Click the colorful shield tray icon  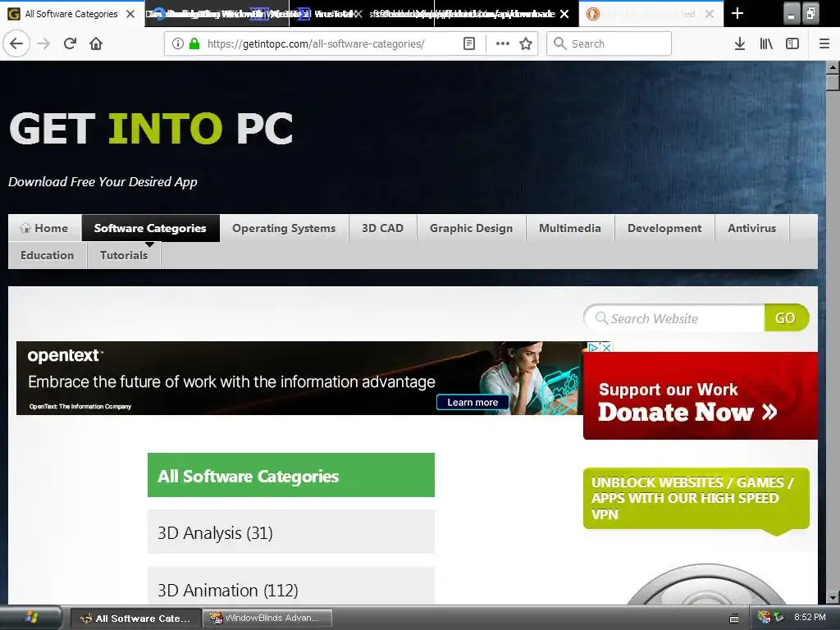[764, 617]
